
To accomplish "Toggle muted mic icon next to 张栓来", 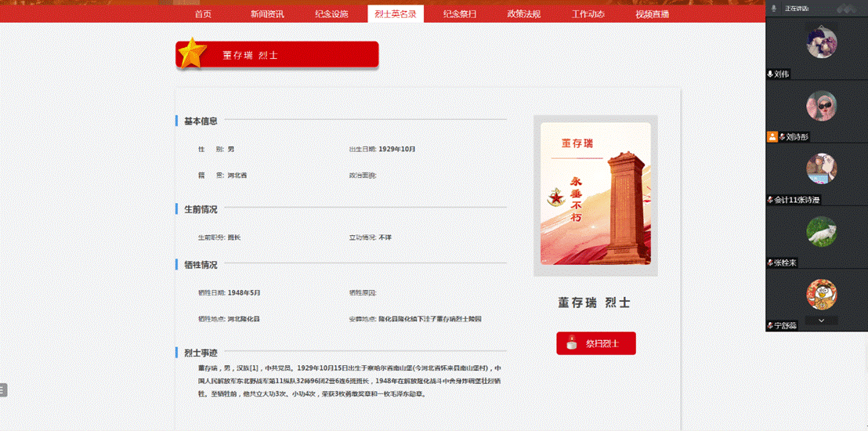I will [771, 263].
